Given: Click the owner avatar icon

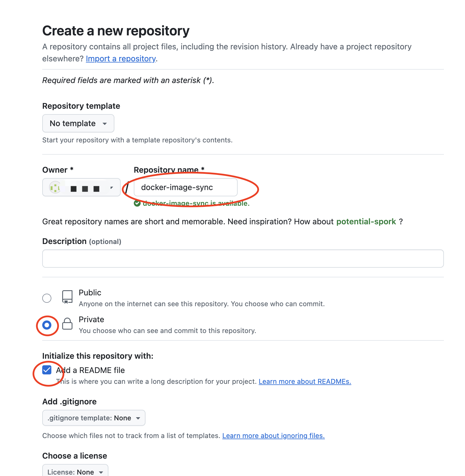Looking at the screenshot, I should coord(55,187).
